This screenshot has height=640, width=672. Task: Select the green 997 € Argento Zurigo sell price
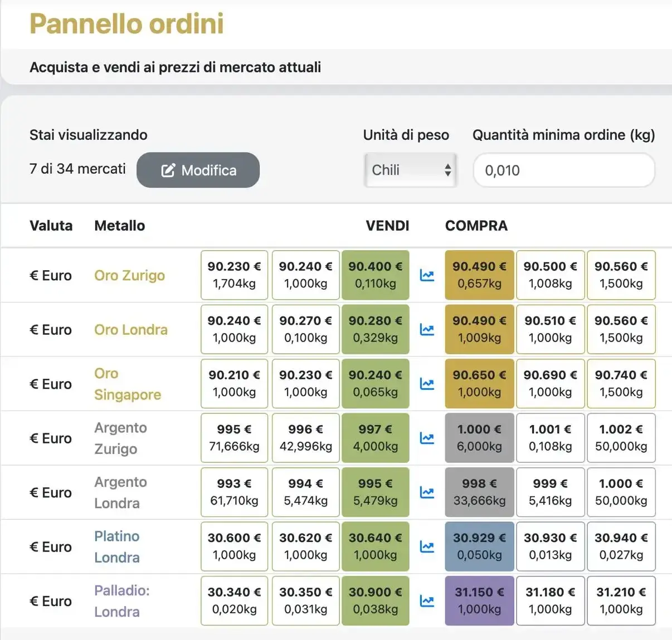(376, 438)
